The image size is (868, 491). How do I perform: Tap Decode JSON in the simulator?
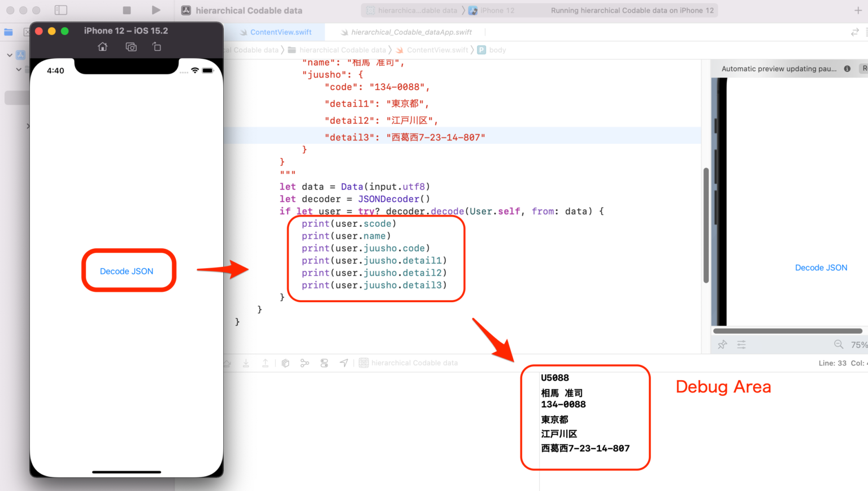[126, 270]
